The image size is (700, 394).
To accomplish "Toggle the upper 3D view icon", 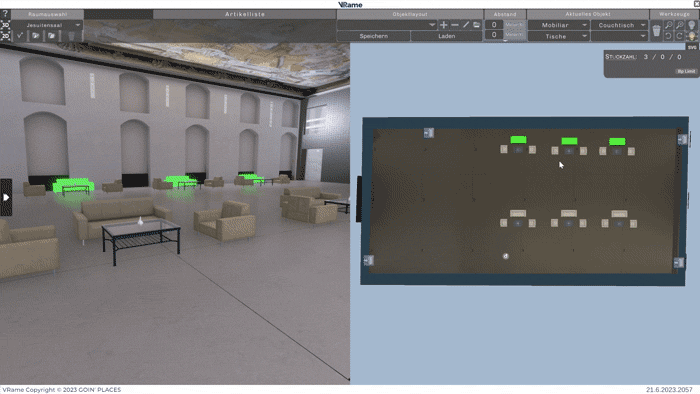I will [5, 25].
